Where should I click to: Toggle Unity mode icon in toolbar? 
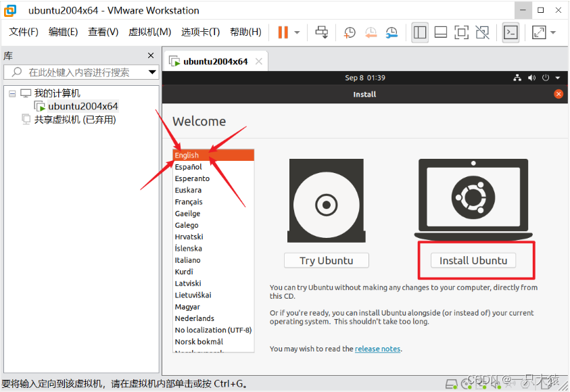tap(482, 32)
